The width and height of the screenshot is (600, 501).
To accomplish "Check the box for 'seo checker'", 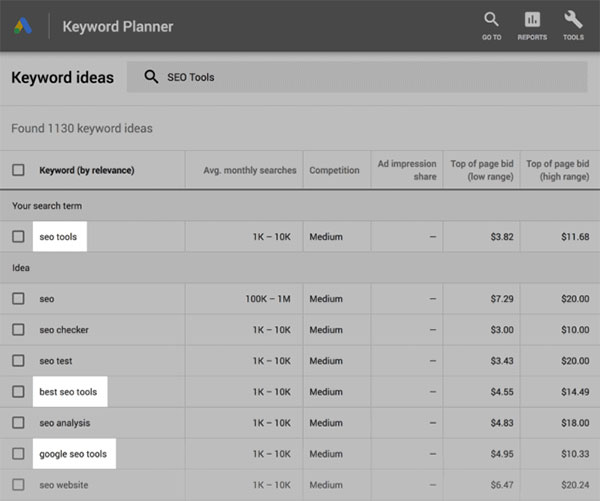I will pos(18,330).
